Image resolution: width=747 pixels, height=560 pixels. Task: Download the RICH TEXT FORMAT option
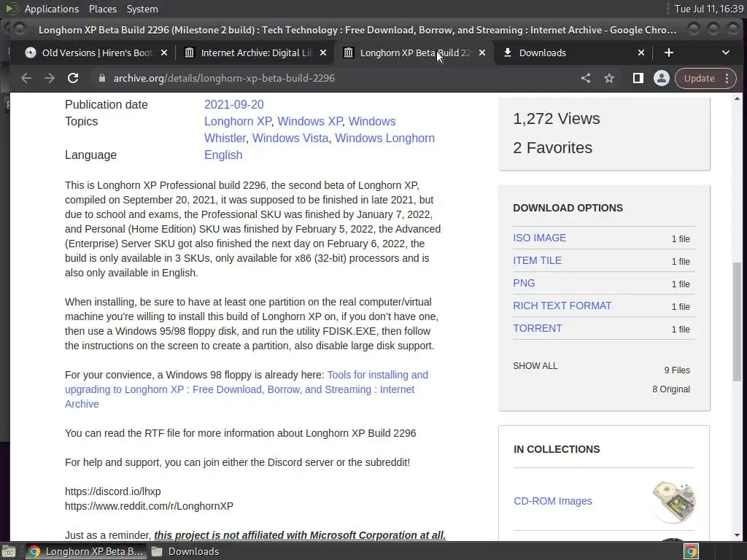click(x=562, y=306)
